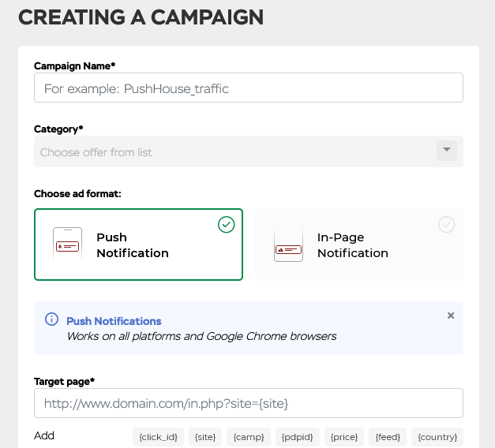Insert the {pdpid} macro tag
Screen dimensions: 495x448
pyautogui.click(x=297, y=437)
